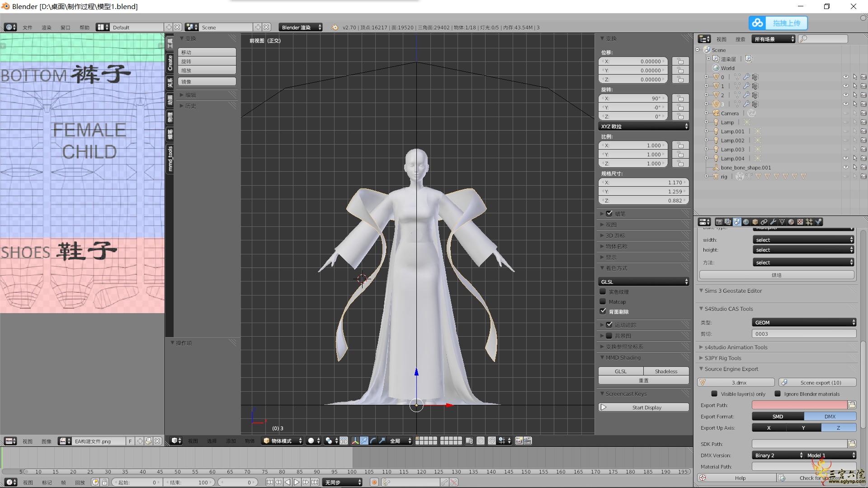Open the 帮助 Help menu
Screen dimensions: 868x488
pos(85,28)
